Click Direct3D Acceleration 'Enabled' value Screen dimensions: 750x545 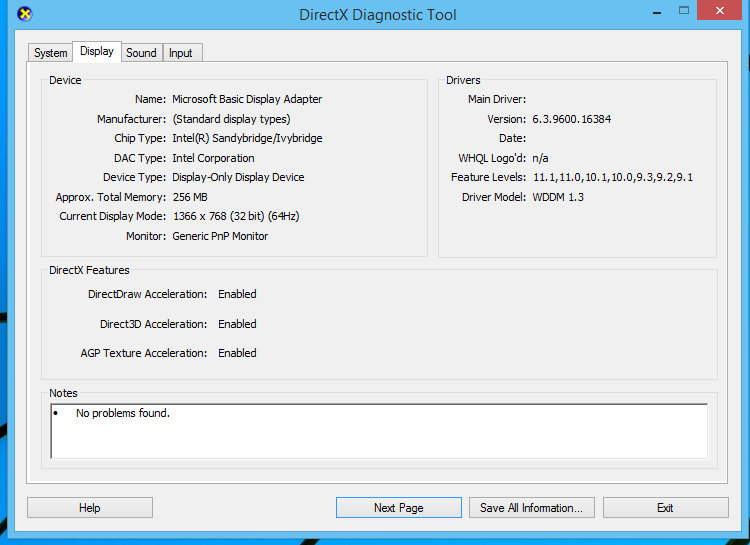237,324
